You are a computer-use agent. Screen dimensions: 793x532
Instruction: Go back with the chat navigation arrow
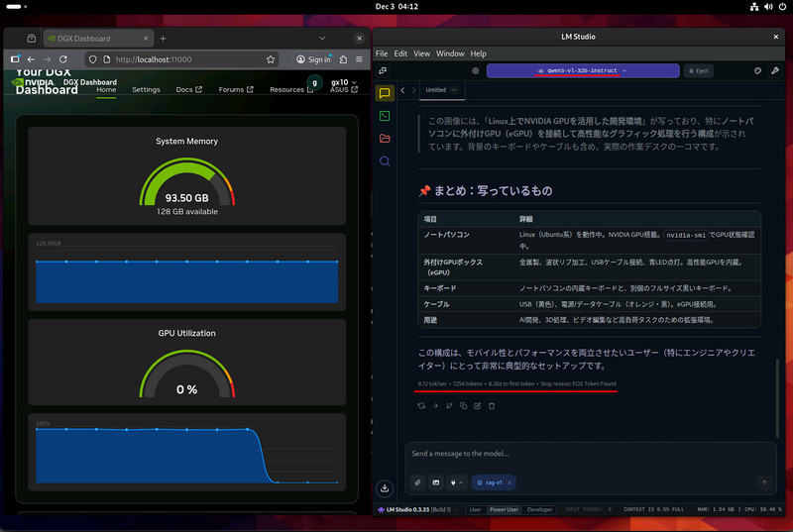coord(402,90)
